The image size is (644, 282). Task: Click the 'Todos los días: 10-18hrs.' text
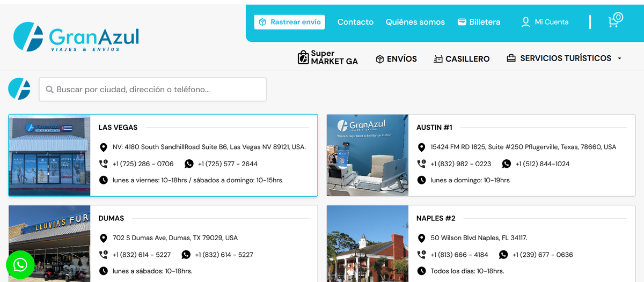(467, 271)
